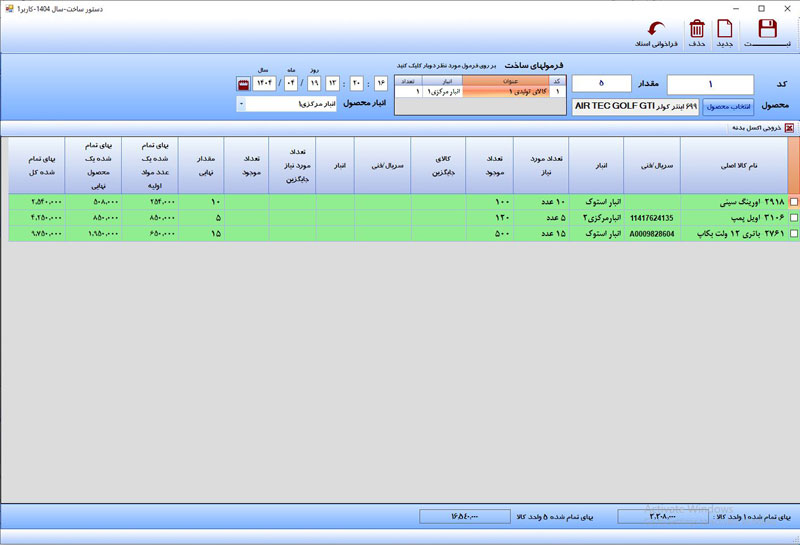The width and height of the screenshot is (800, 545).
Task: Tick the checkbox for row ۲۷۶۱ باتری ۱۲ ولت
Action: (x=793, y=234)
